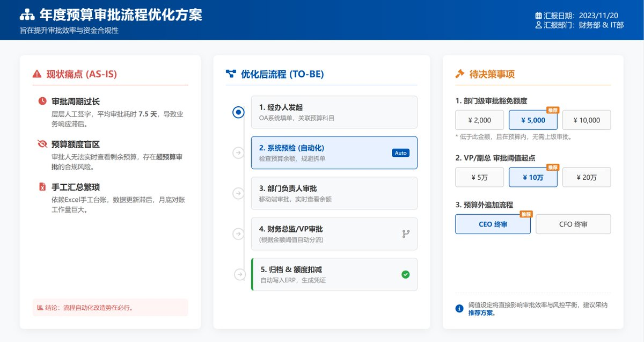
Task: Select the ¥ 5,000 exemption amount option
Action: [533, 120]
